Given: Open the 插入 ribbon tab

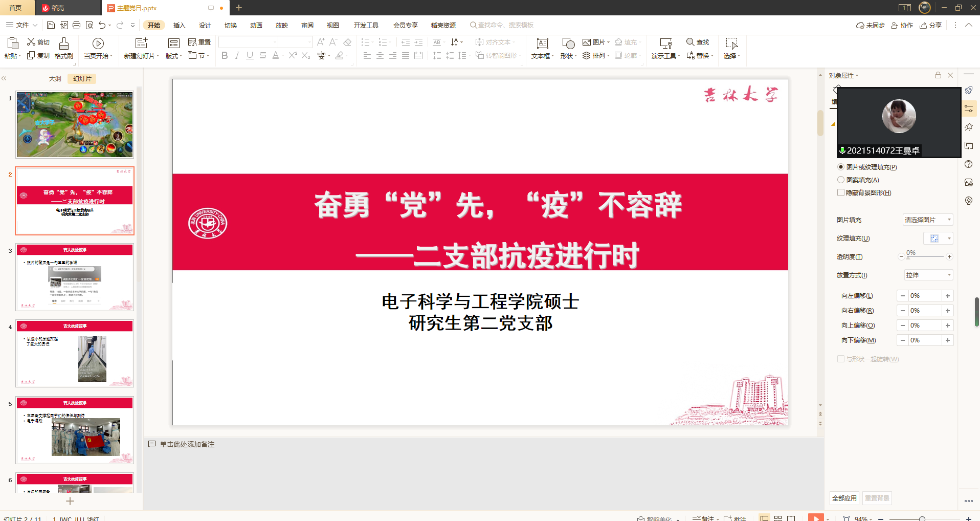Looking at the screenshot, I should (x=179, y=25).
